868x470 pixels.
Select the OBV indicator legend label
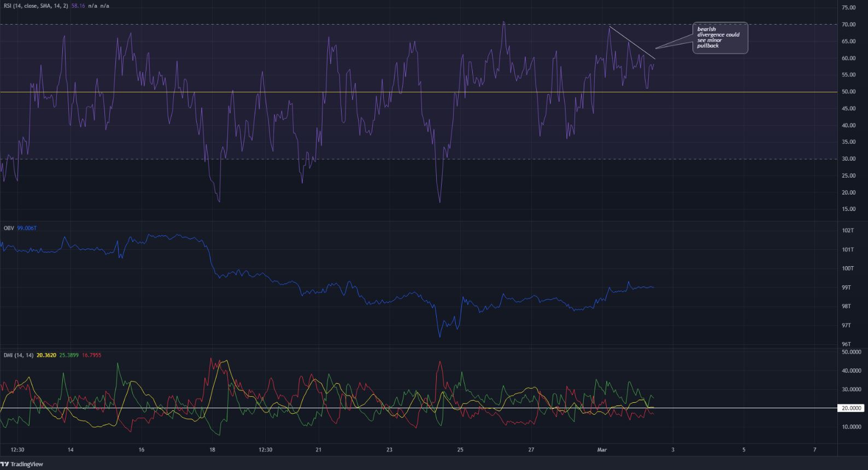pyautogui.click(x=8, y=228)
